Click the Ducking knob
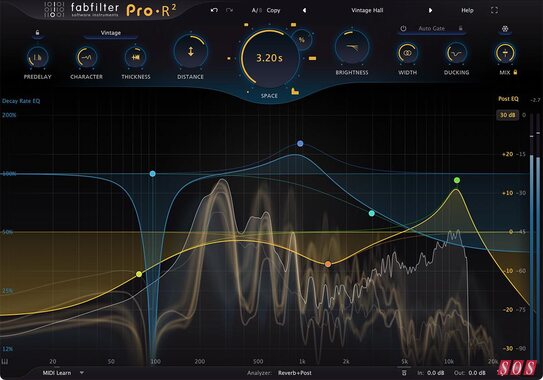This screenshot has width=543, height=380. 456,53
